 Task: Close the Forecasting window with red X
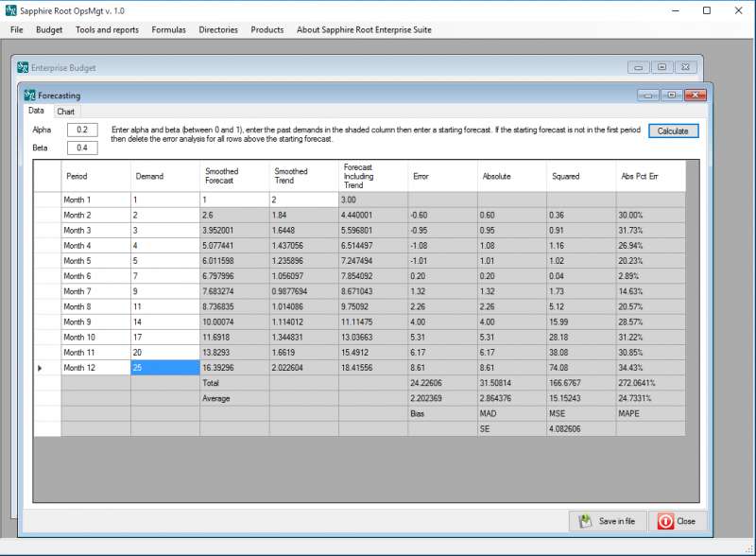click(696, 96)
